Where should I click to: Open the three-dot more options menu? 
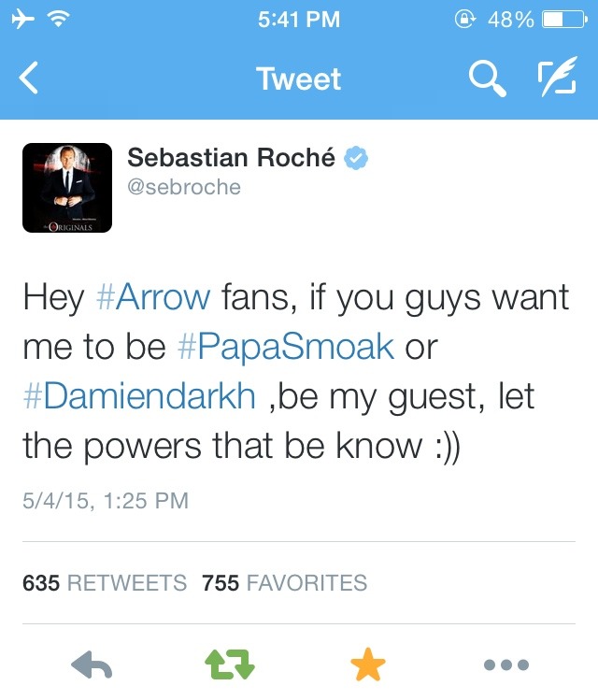pos(506,664)
